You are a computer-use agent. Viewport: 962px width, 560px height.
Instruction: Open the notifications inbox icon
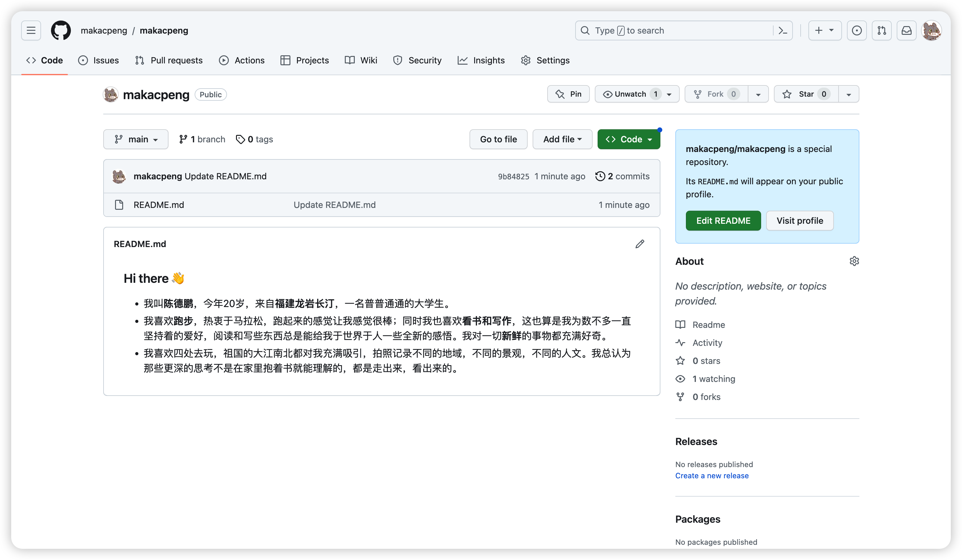[x=906, y=30]
